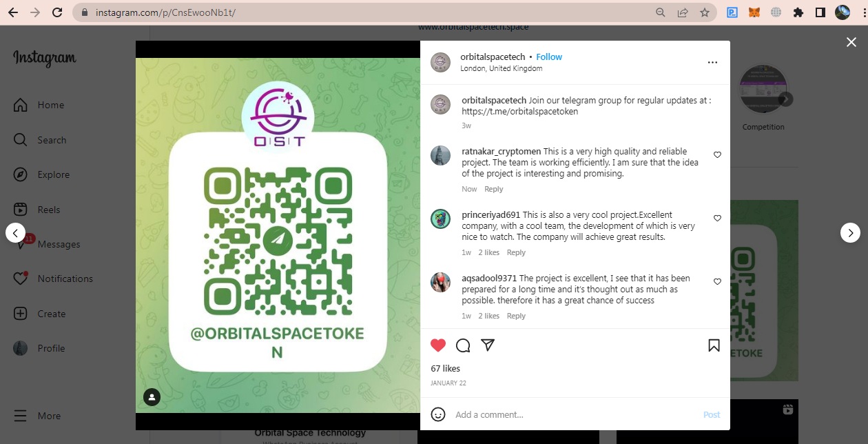Reload the Instagram page
Screen dimensions: 868x444
point(57,12)
